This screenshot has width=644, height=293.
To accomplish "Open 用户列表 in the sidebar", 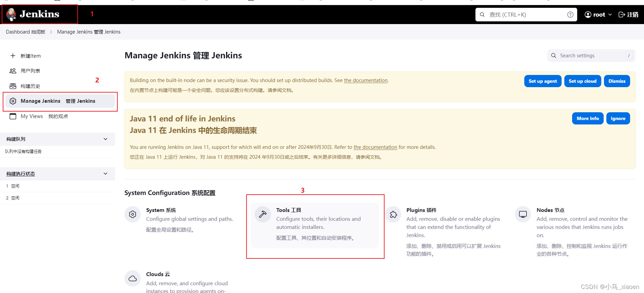I will 30,71.
